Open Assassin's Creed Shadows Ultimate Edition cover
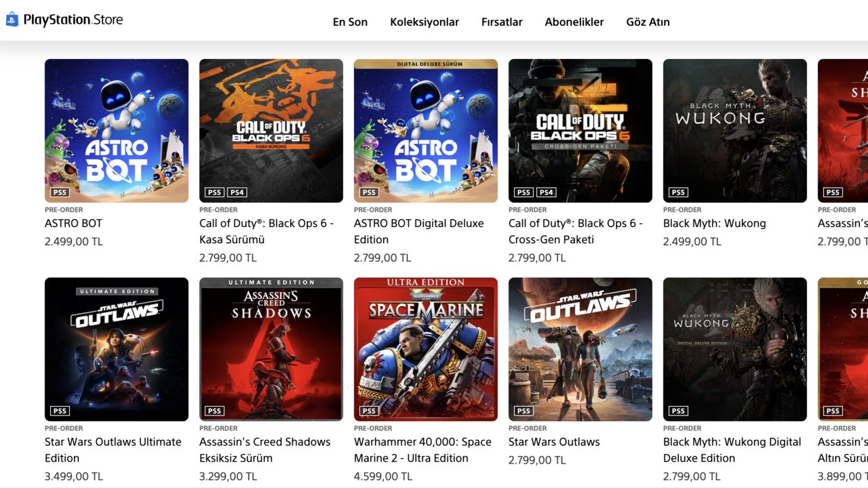 click(x=271, y=349)
